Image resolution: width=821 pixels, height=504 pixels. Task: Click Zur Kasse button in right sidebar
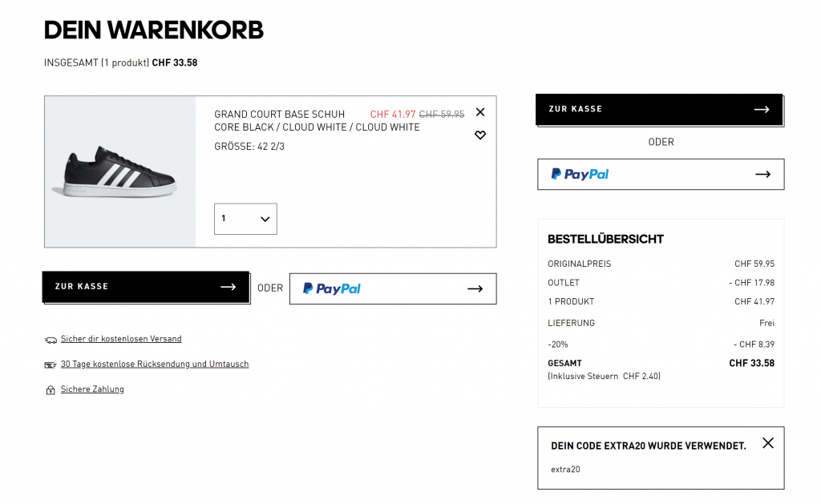click(x=659, y=110)
